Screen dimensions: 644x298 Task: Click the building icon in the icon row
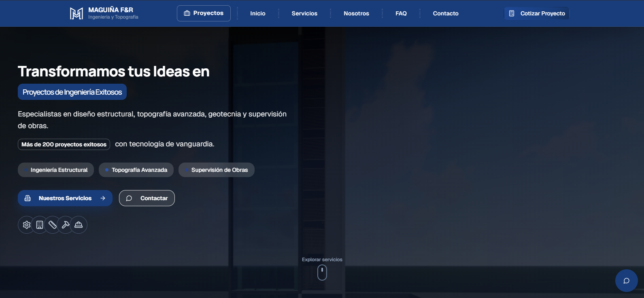[40, 225]
